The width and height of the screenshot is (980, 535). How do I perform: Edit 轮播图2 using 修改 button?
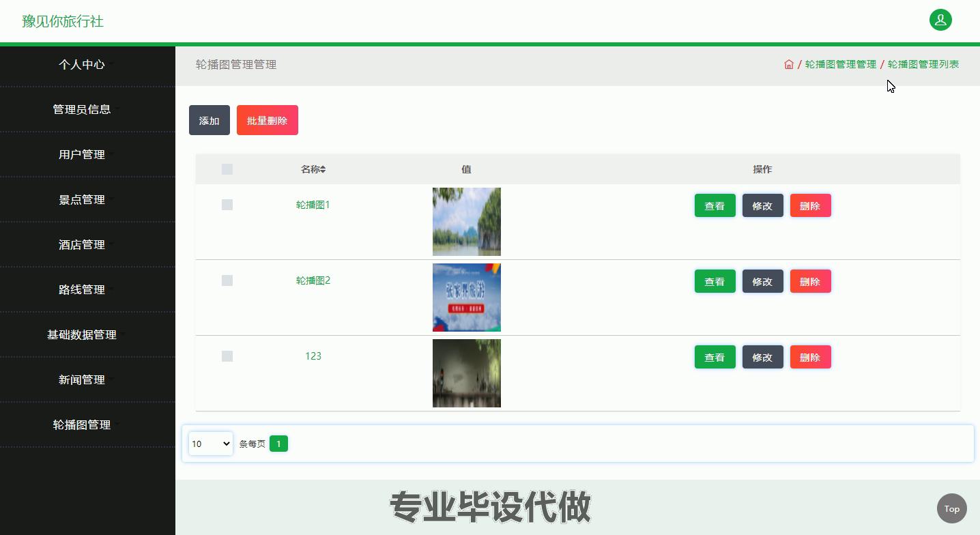click(x=763, y=281)
